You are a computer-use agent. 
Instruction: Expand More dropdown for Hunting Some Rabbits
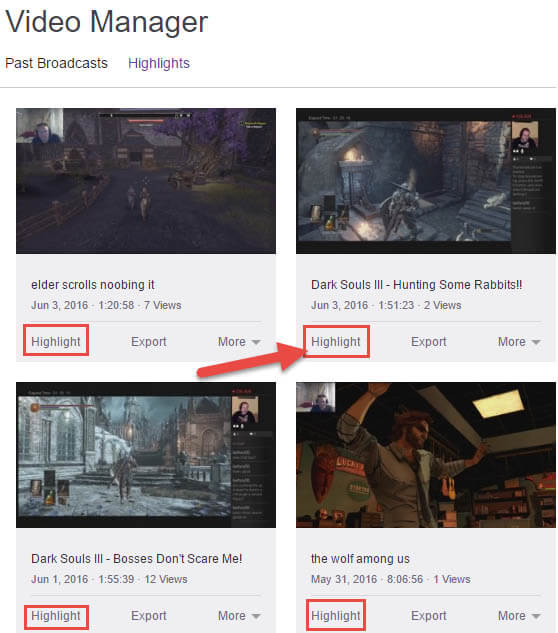coord(519,342)
